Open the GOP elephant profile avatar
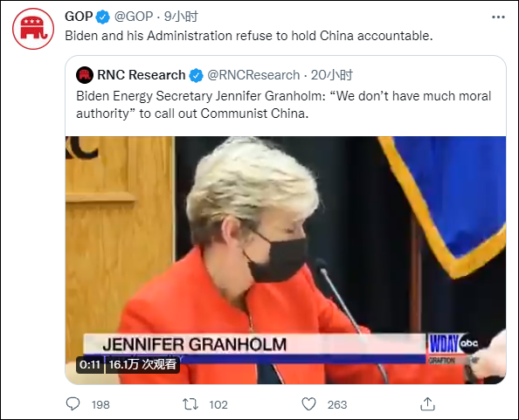 click(33, 29)
